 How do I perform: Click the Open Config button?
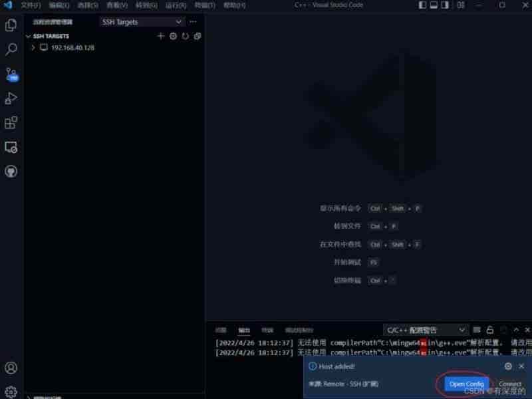(x=466, y=384)
